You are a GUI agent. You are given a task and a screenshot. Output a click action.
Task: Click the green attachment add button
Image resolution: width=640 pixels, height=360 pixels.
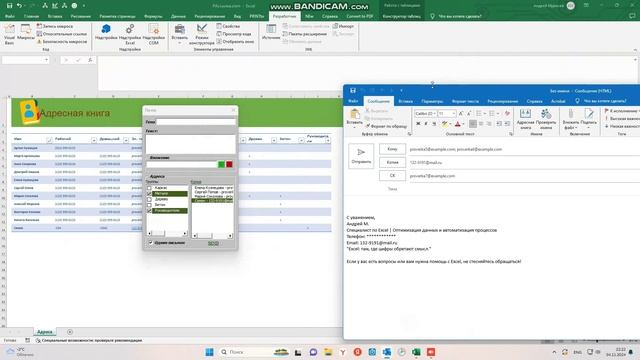pos(221,164)
